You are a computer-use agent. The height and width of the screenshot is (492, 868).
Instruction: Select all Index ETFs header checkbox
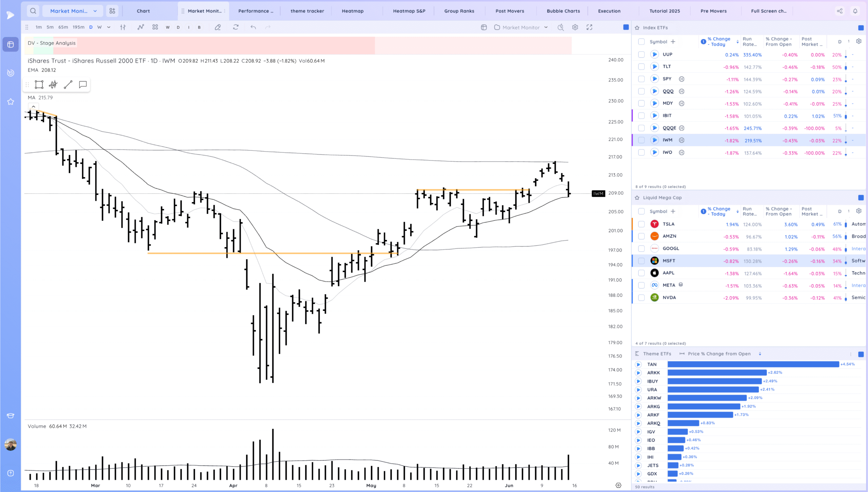coord(641,41)
